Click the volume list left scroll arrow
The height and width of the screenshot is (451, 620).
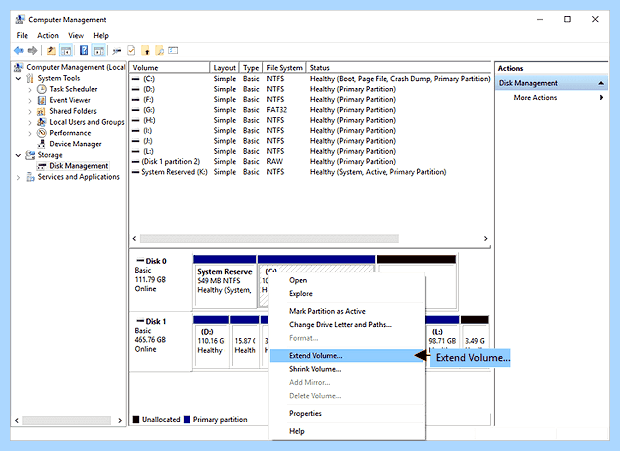click(134, 238)
